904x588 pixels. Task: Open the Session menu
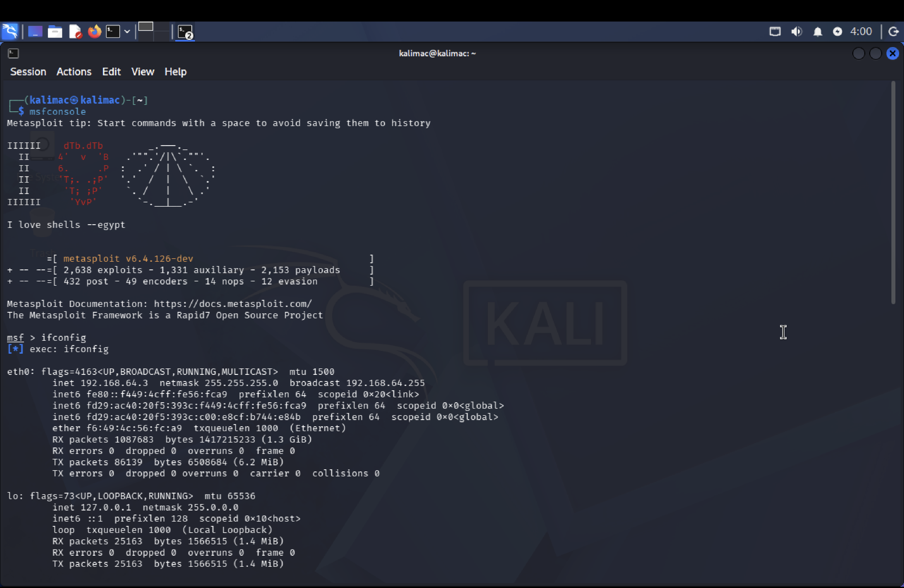pos(28,71)
